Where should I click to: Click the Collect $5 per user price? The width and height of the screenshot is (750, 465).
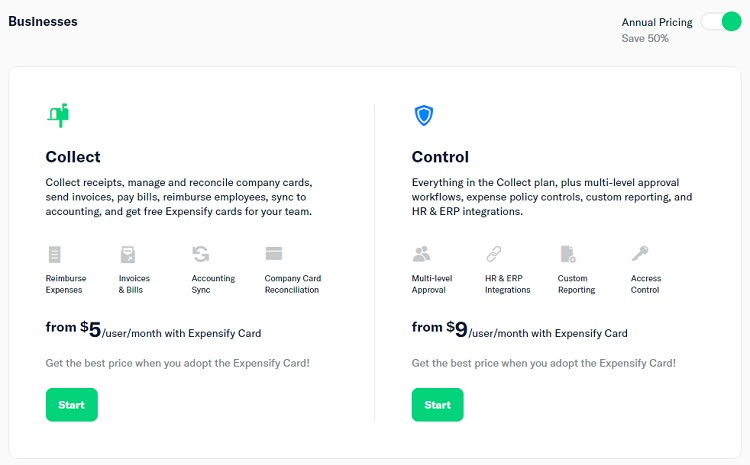(x=153, y=329)
